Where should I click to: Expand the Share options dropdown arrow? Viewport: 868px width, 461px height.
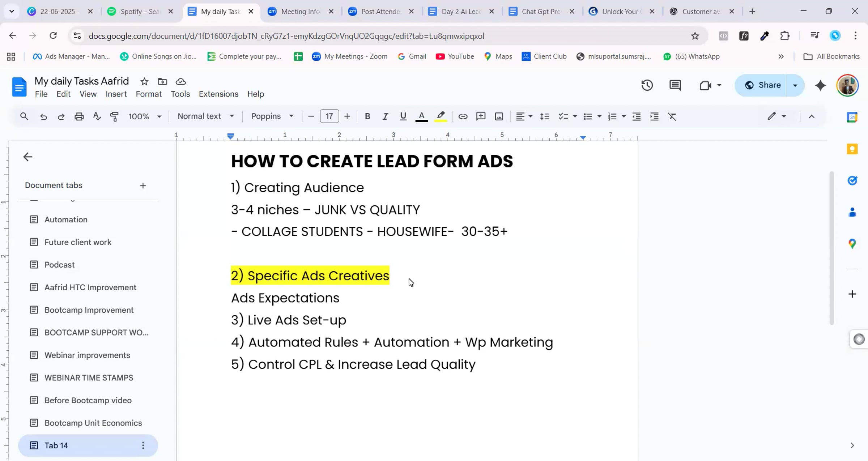coord(795,85)
